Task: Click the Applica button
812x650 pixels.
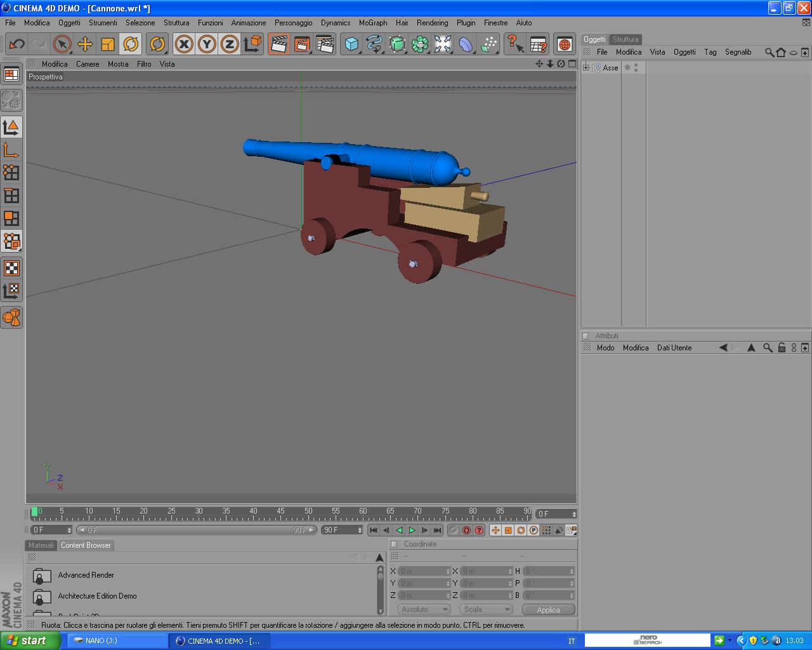Action: 549,609
